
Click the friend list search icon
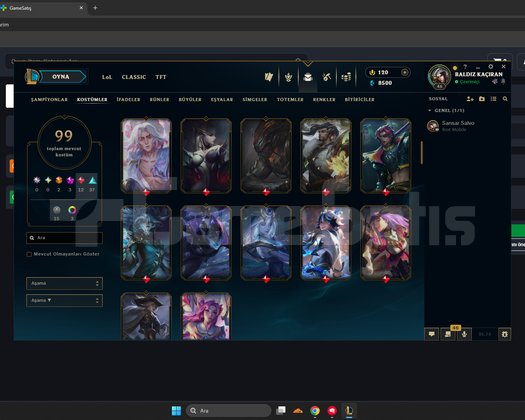[x=505, y=99]
